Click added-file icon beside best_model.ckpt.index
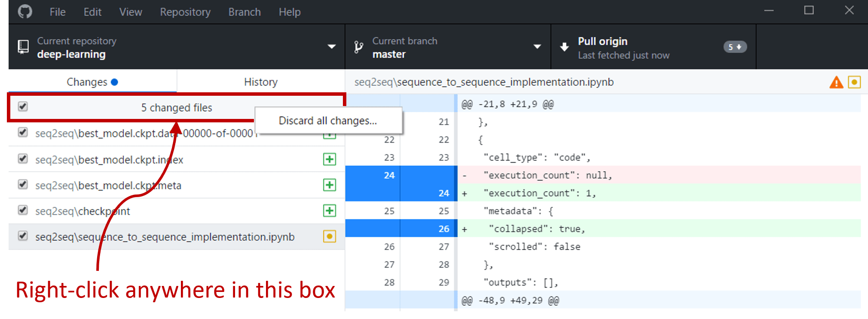Image resolution: width=868 pixels, height=319 pixels. [x=330, y=159]
